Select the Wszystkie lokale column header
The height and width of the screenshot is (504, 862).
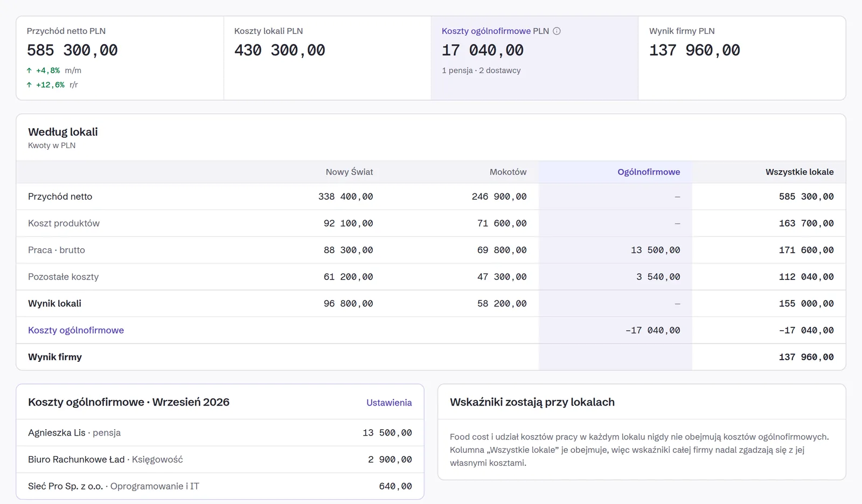pos(800,172)
